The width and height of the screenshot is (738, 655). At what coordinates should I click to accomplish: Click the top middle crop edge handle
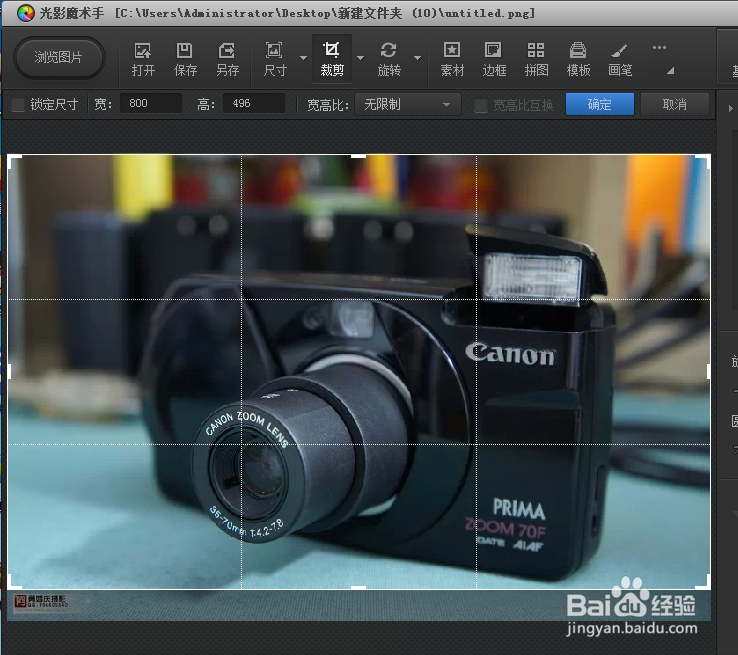[359, 156]
